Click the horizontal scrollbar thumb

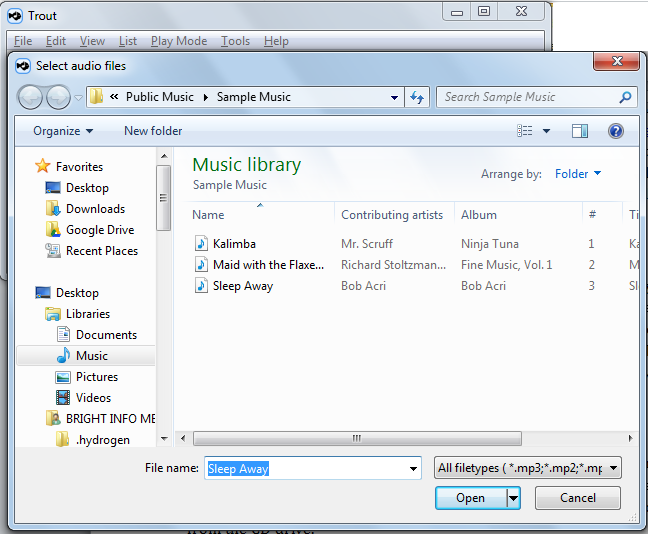pos(357,438)
